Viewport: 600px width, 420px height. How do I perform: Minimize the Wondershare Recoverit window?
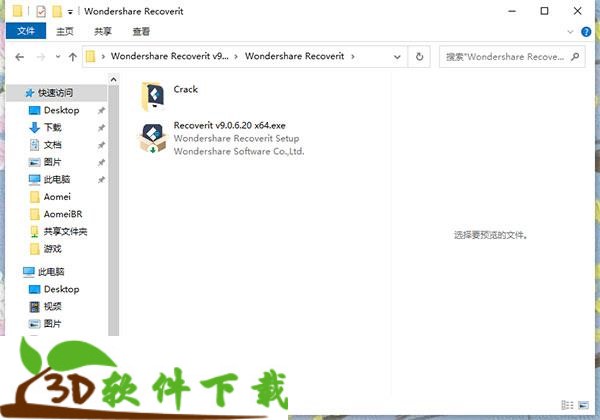tap(512, 11)
